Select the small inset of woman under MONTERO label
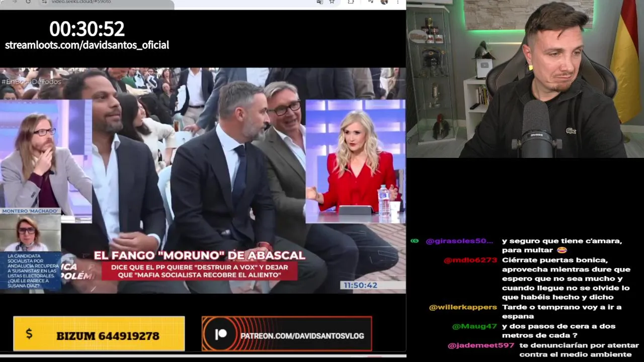Viewport: 644px width, 362px height. (31, 233)
